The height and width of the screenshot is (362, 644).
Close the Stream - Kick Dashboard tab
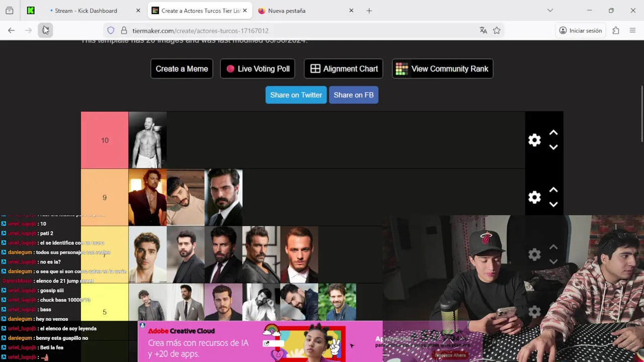(138, 11)
